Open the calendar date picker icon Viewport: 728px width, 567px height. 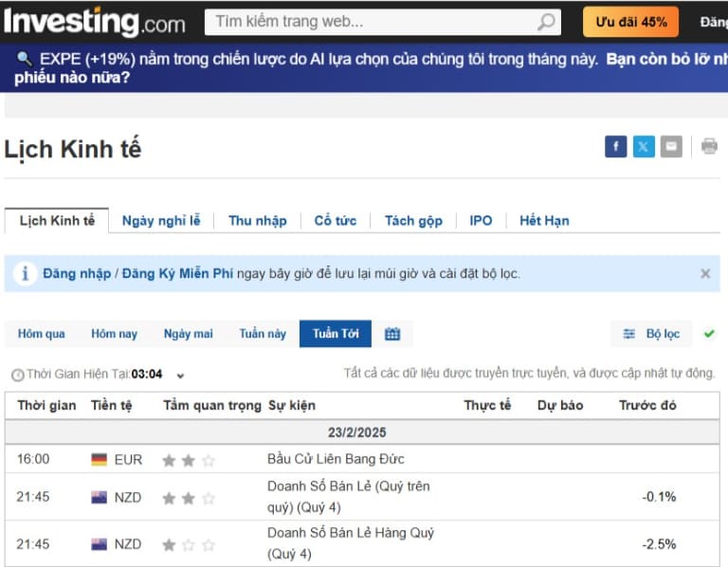[392, 334]
